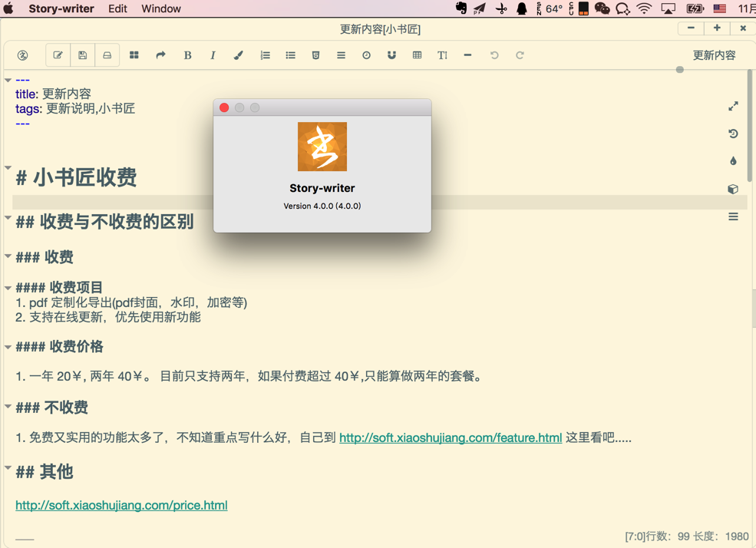
Task: Click the new note edit icon
Action: (x=58, y=55)
